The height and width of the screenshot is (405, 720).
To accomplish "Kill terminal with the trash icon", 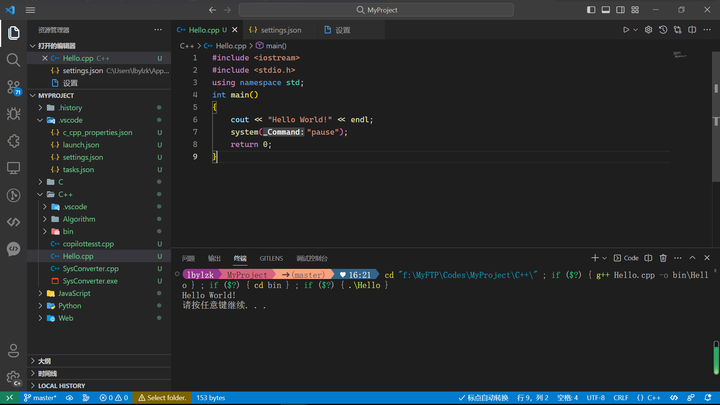I will pyautogui.click(x=663, y=258).
